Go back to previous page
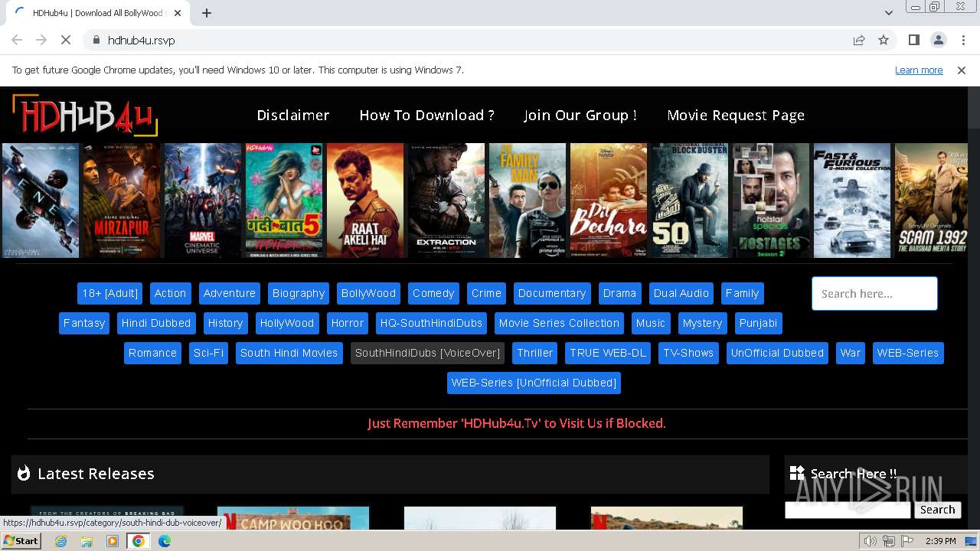Viewport: 980px width, 551px height. coord(17,40)
